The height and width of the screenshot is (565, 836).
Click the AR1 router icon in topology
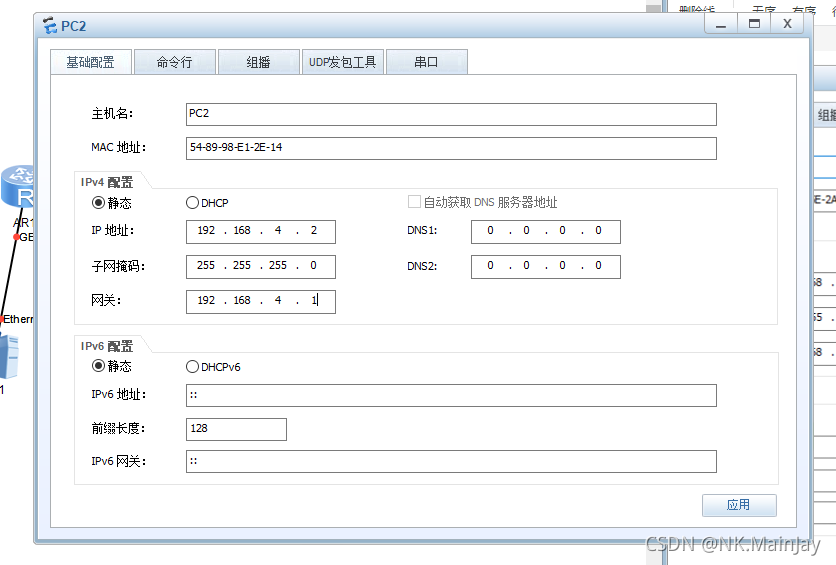click(19, 187)
